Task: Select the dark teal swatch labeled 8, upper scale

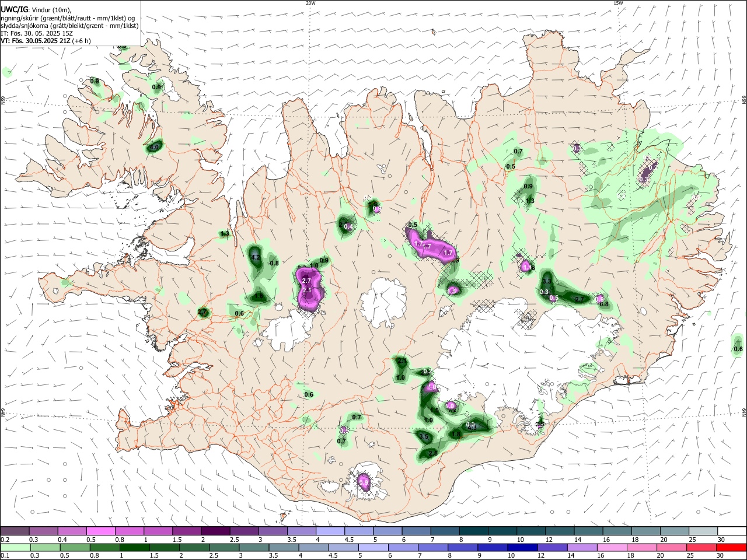Action: coord(474,531)
